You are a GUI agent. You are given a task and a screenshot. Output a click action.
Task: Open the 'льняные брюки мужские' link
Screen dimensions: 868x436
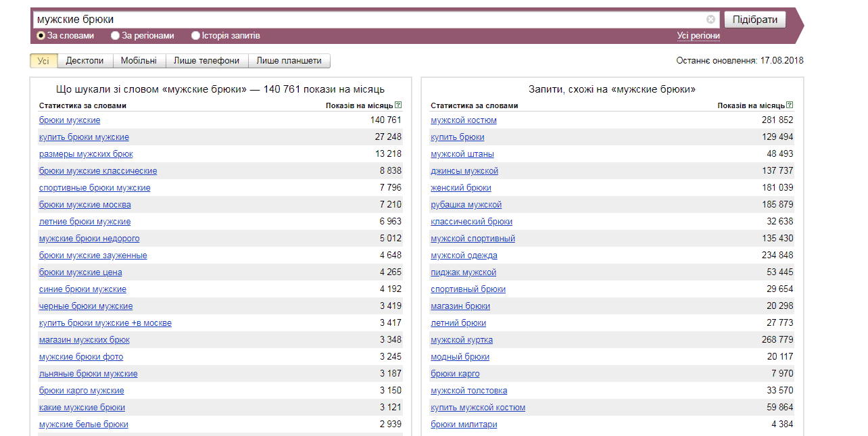pyautogui.click(x=89, y=374)
